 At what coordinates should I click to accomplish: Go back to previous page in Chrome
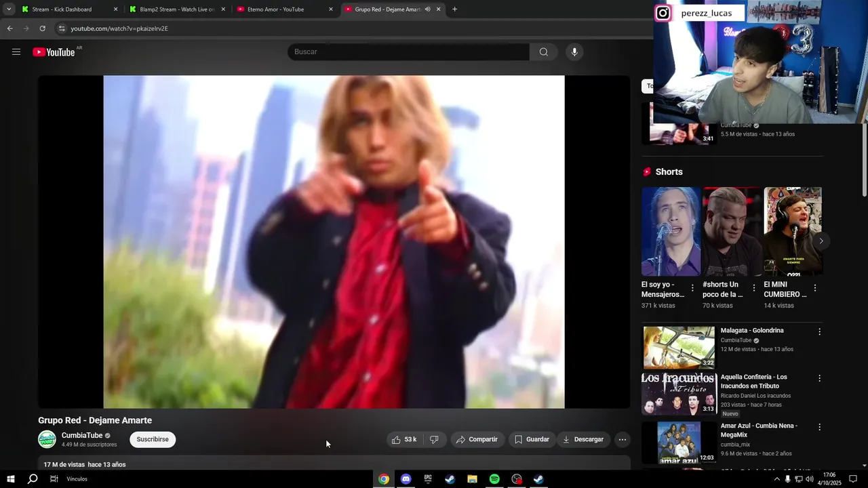point(9,28)
